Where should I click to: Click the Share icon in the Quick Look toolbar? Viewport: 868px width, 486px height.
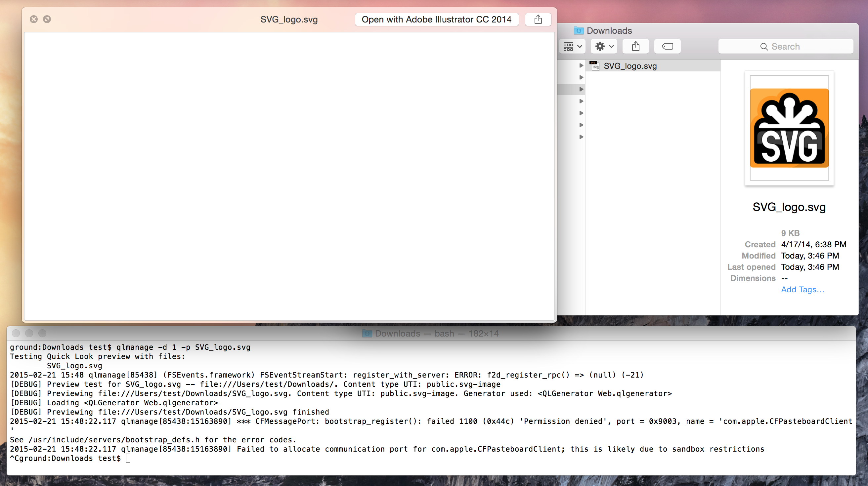click(x=538, y=19)
